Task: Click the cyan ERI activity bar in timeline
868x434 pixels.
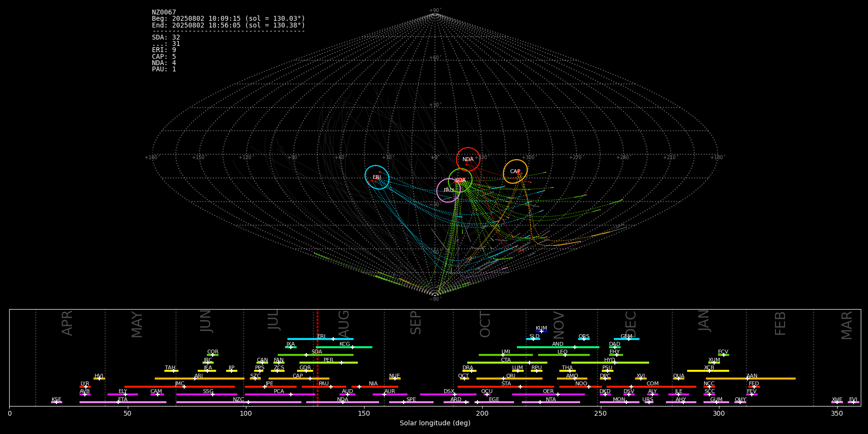Action: tap(320, 339)
